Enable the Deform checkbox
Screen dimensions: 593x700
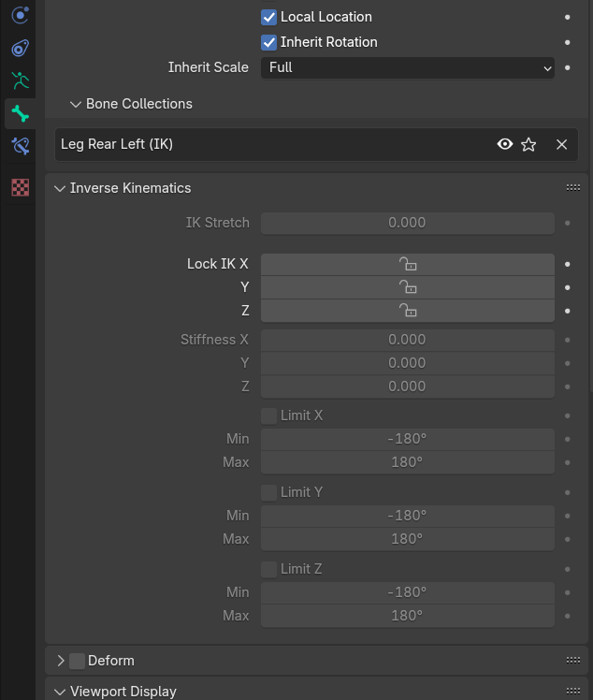tap(78, 661)
